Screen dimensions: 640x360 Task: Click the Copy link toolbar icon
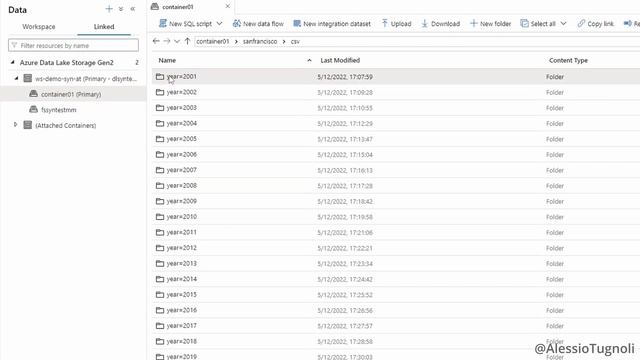(x=581, y=24)
